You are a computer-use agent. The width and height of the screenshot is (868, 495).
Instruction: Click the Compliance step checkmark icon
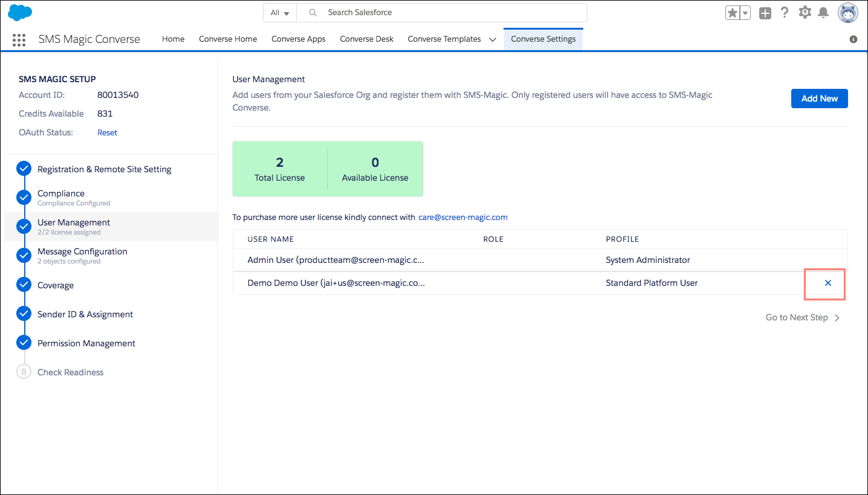(24, 198)
